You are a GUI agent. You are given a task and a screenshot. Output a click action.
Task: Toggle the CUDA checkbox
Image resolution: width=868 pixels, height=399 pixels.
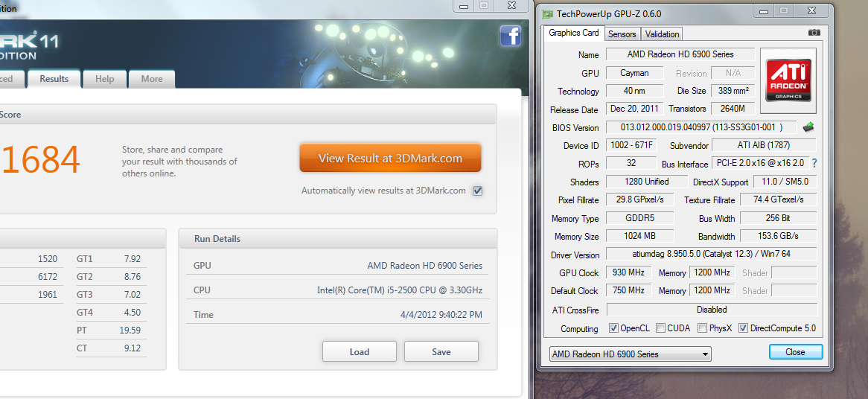(x=660, y=328)
